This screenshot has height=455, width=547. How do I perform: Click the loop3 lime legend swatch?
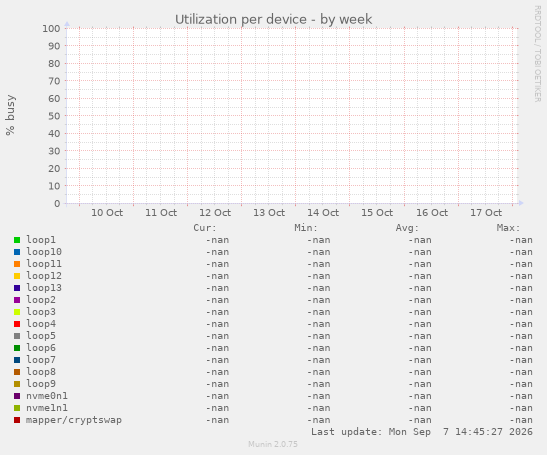[x=17, y=312]
